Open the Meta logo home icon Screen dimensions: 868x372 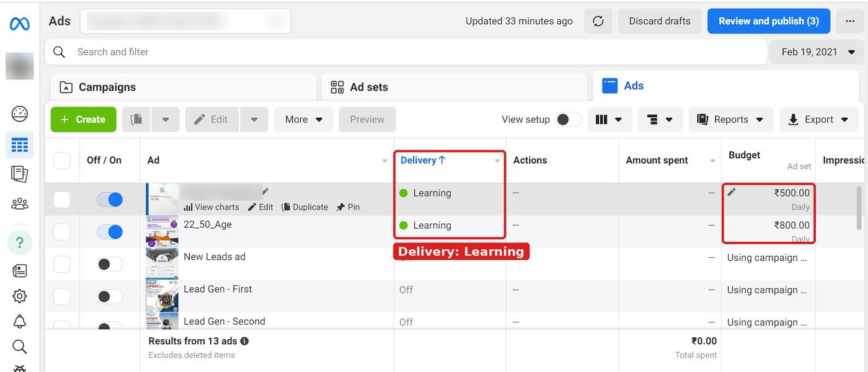click(x=20, y=24)
